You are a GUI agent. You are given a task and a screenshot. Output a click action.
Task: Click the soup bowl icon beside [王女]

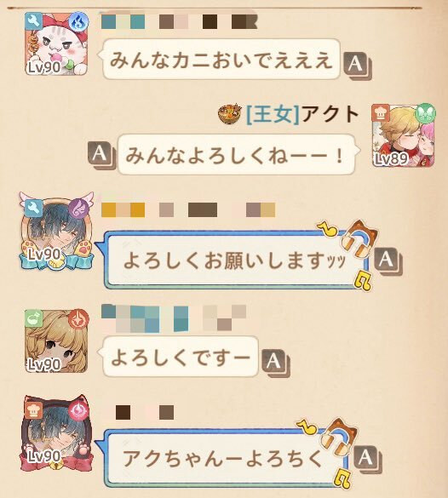pos(230,114)
